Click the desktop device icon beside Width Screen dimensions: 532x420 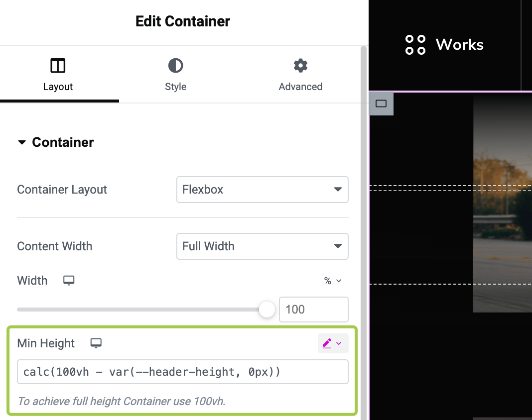69,281
